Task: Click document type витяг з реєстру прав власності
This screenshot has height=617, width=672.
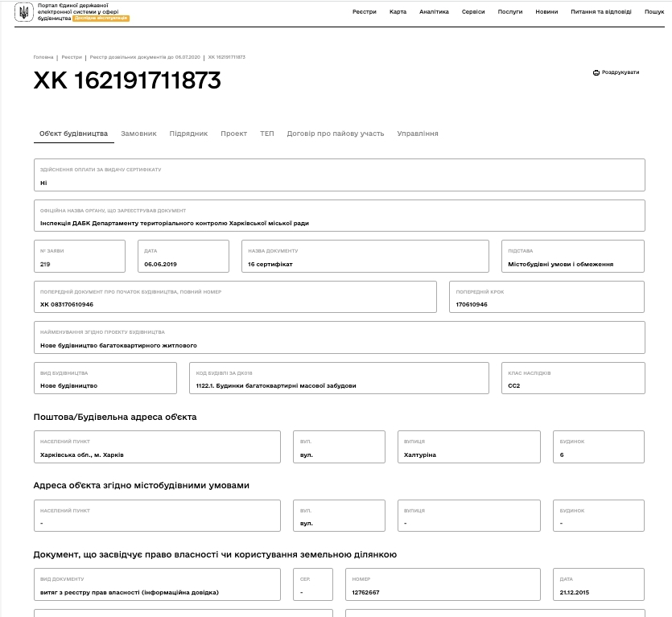Action: [130, 593]
